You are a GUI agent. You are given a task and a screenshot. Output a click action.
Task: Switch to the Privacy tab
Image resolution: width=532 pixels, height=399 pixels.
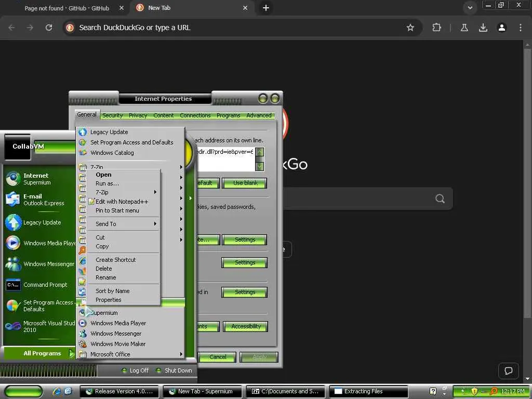138,115
